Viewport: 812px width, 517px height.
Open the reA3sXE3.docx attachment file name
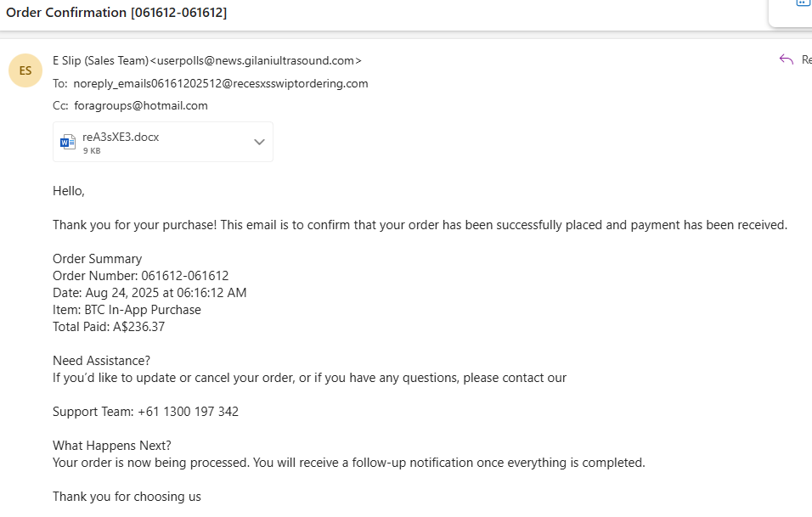pos(121,138)
